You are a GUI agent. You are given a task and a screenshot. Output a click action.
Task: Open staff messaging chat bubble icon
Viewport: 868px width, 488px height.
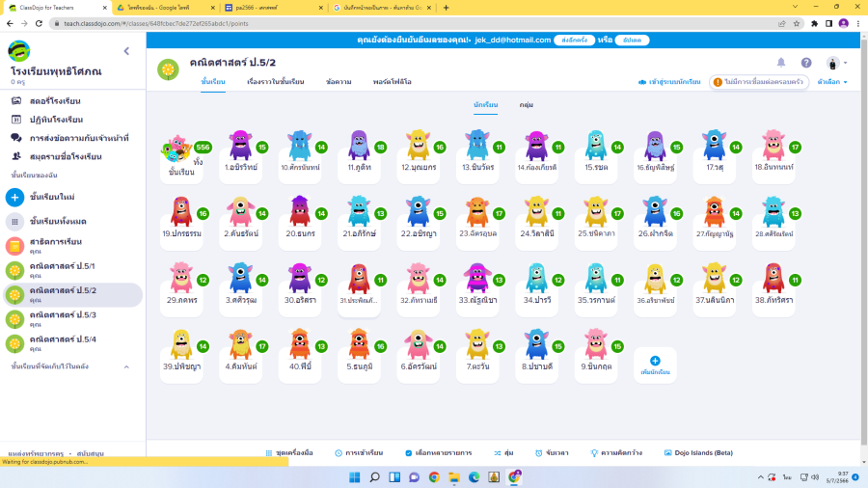16,138
